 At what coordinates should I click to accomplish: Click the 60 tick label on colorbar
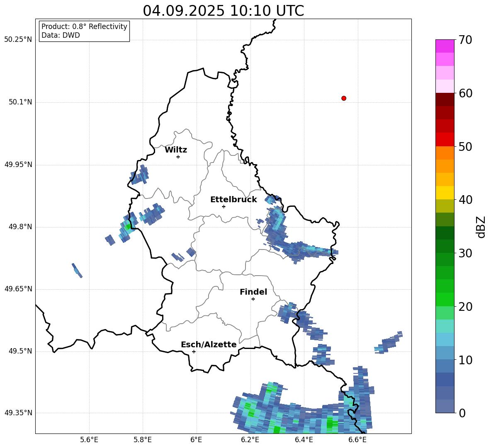point(465,93)
